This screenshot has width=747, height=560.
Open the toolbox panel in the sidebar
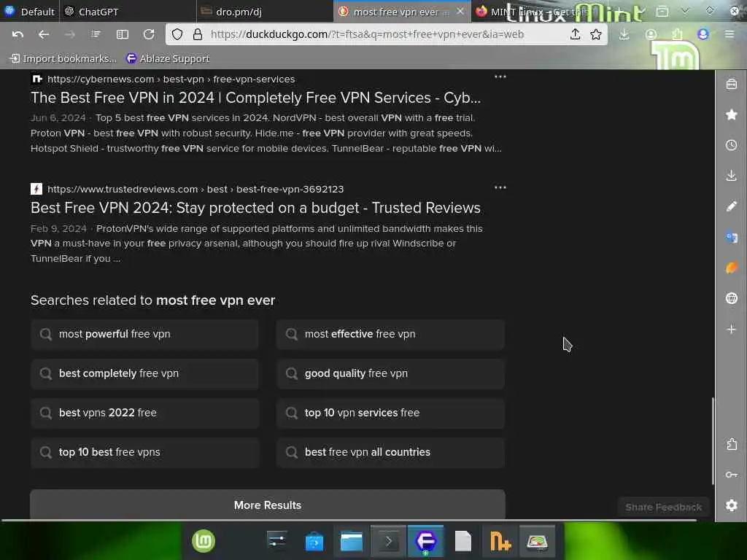click(731, 85)
